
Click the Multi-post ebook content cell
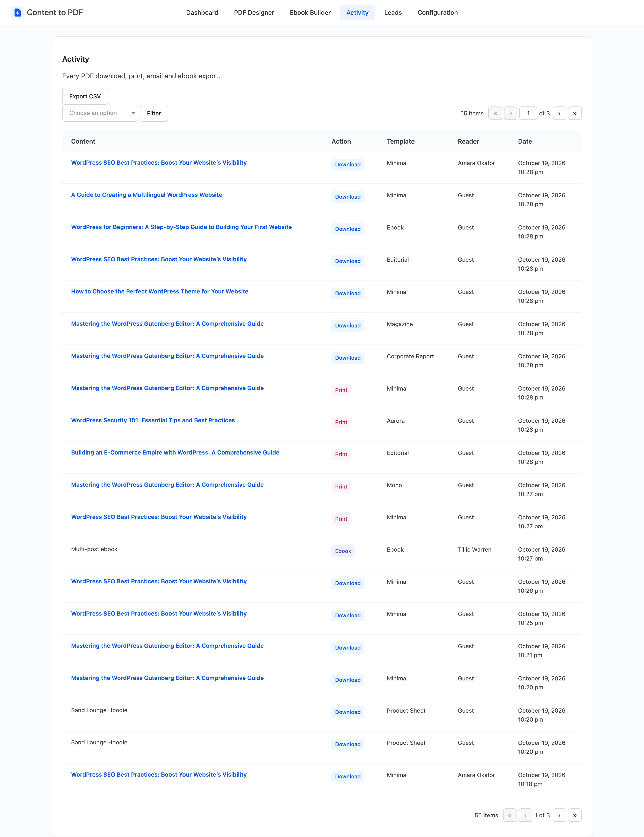(x=94, y=549)
